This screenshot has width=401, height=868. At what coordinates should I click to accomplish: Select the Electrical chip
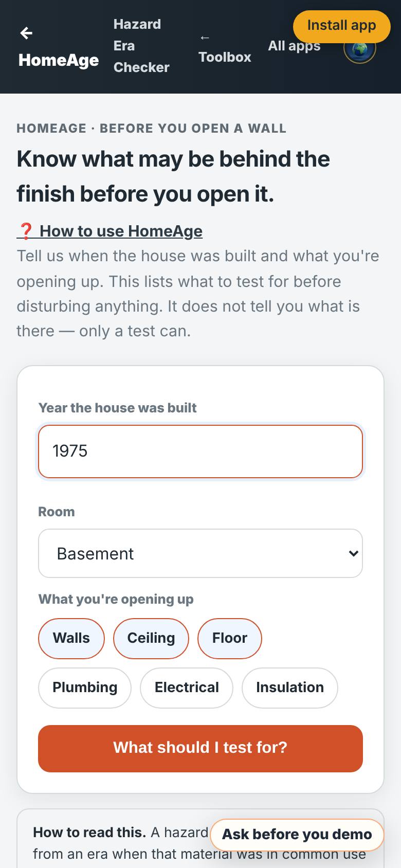(x=187, y=688)
